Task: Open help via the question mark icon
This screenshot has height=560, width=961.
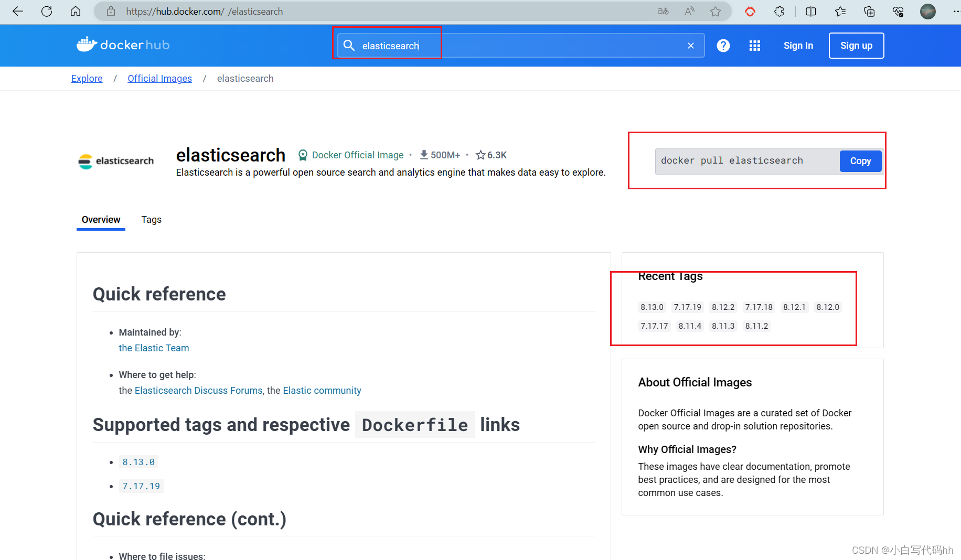Action: (723, 46)
